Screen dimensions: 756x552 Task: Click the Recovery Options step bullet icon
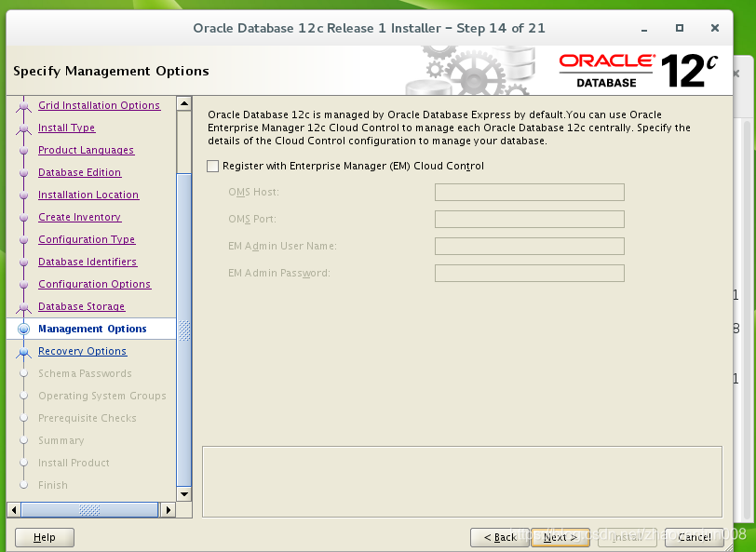pyautogui.click(x=23, y=352)
